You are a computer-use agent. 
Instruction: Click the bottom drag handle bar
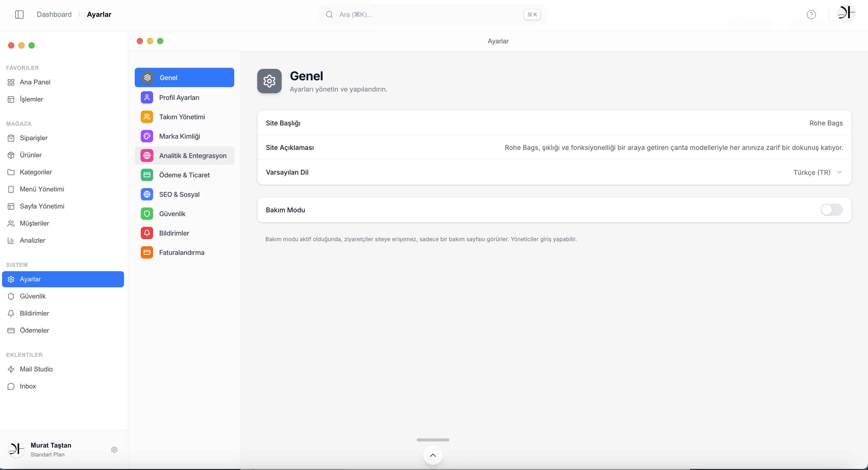pos(433,440)
